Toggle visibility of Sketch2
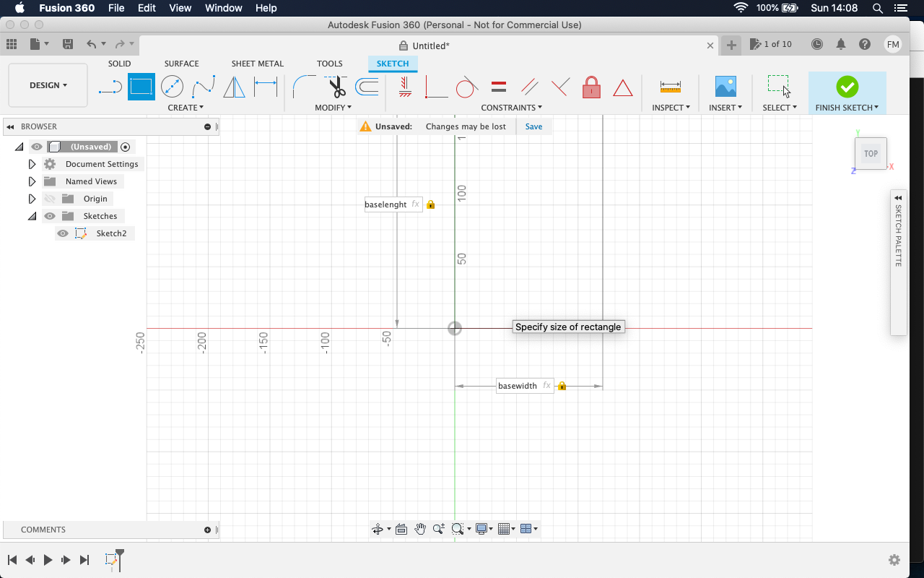 click(x=63, y=233)
